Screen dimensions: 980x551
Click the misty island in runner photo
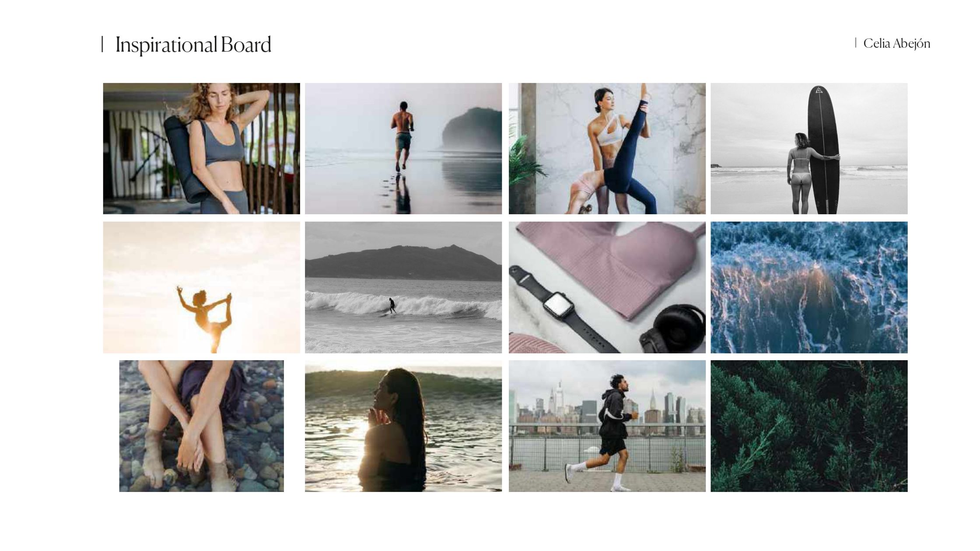[472, 129]
